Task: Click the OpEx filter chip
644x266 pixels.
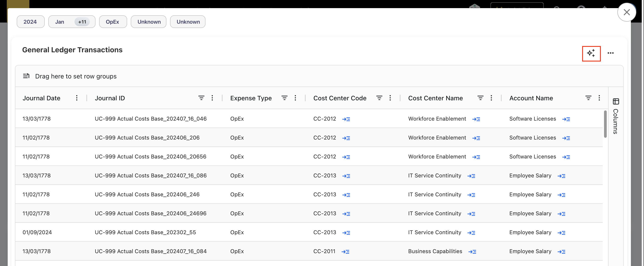Action: [x=112, y=22]
